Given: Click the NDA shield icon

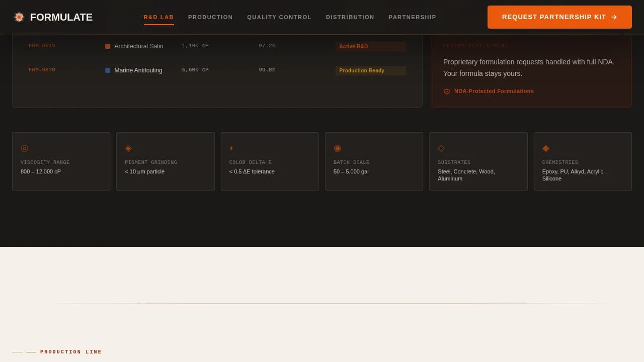Looking at the screenshot, I should click(x=447, y=91).
